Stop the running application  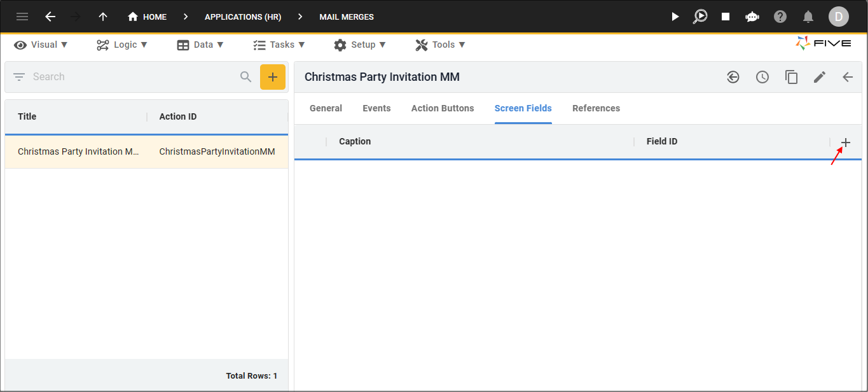[726, 17]
